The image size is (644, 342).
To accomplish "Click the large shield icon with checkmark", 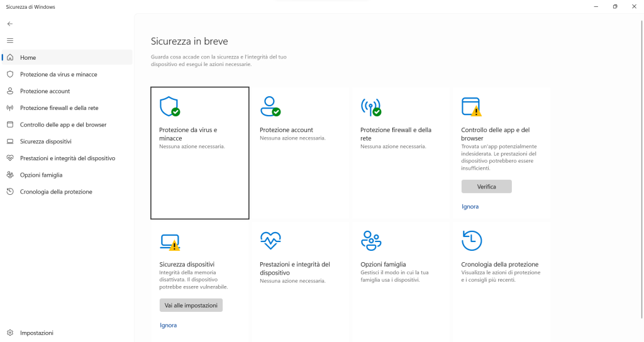I will pyautogui.click(x=170, y=106).
